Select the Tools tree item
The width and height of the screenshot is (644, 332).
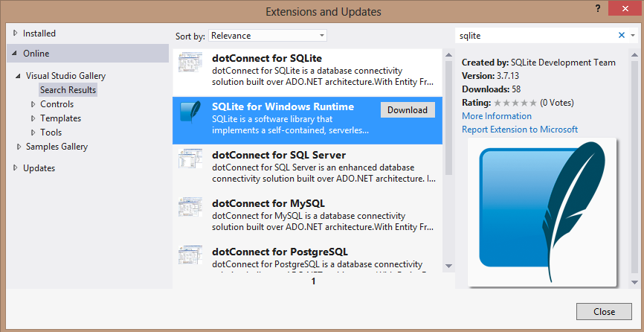pyautogui.click(x=51, y=133)
